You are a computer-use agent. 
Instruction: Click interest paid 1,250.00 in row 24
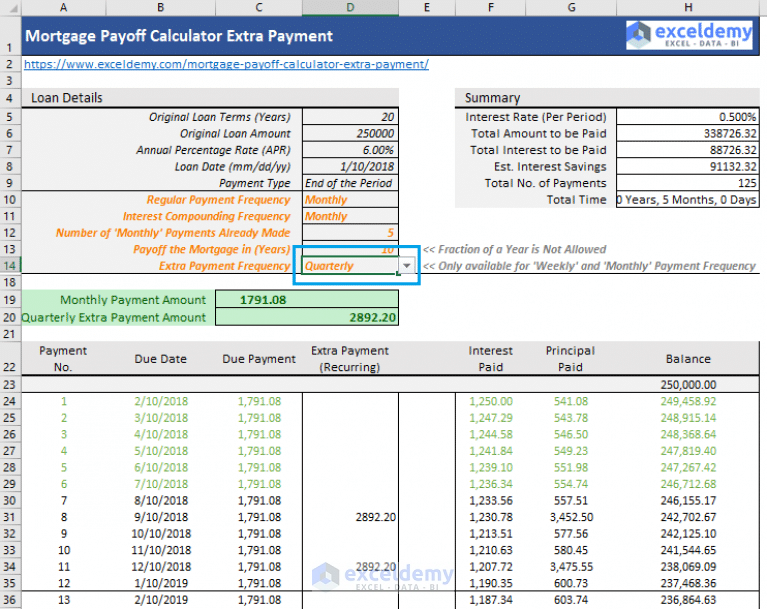[491, 402]
